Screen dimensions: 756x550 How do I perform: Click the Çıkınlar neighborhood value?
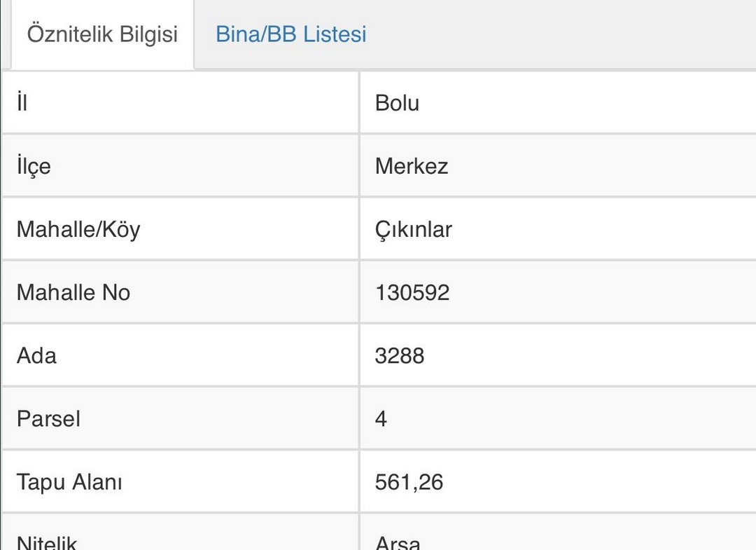pos(413,230)
